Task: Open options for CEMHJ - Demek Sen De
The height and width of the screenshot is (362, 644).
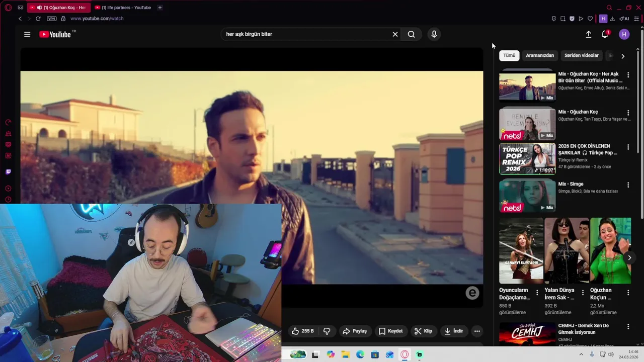Action: 628,326
